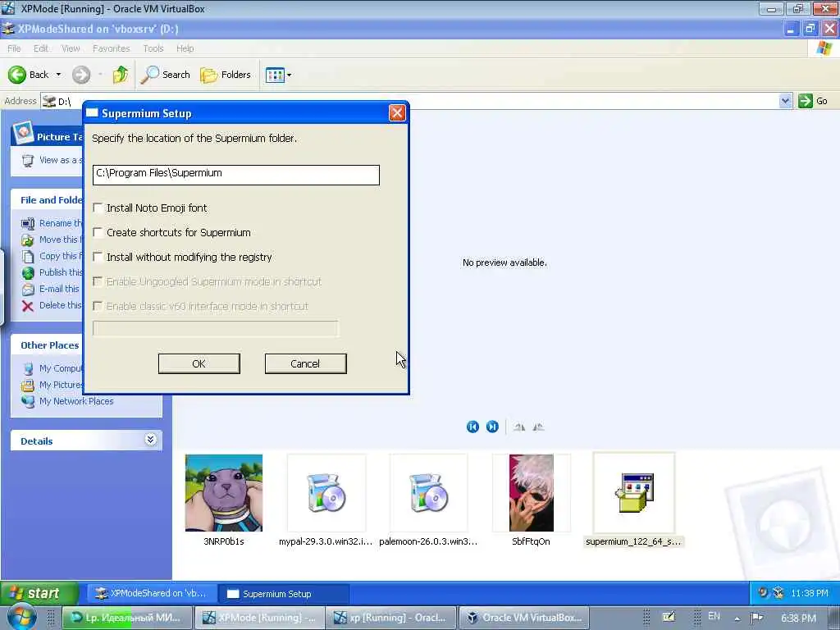
Task: Select the supermium_122_64 setup file icon
Action: click(x=634, y=493)
